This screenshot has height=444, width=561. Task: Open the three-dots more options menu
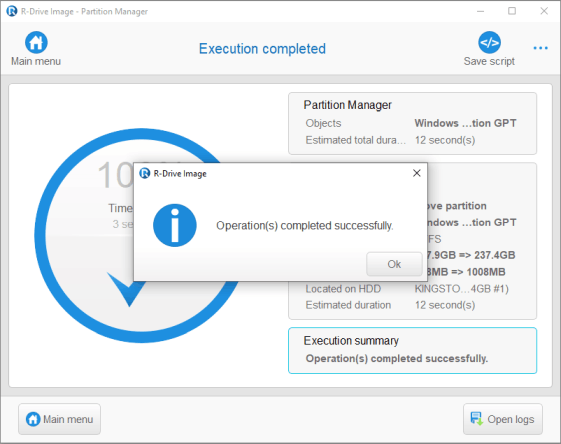(540, 48)
